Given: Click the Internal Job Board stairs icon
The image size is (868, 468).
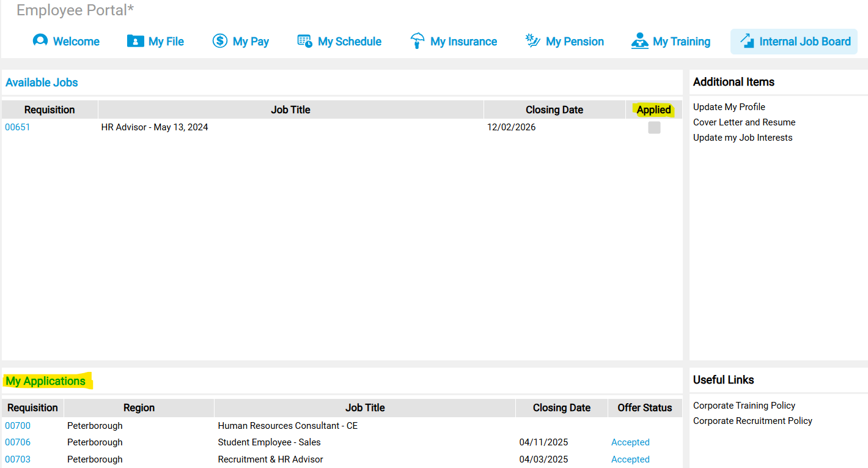Looking at the screenshot, I should (x=747, y=41).
